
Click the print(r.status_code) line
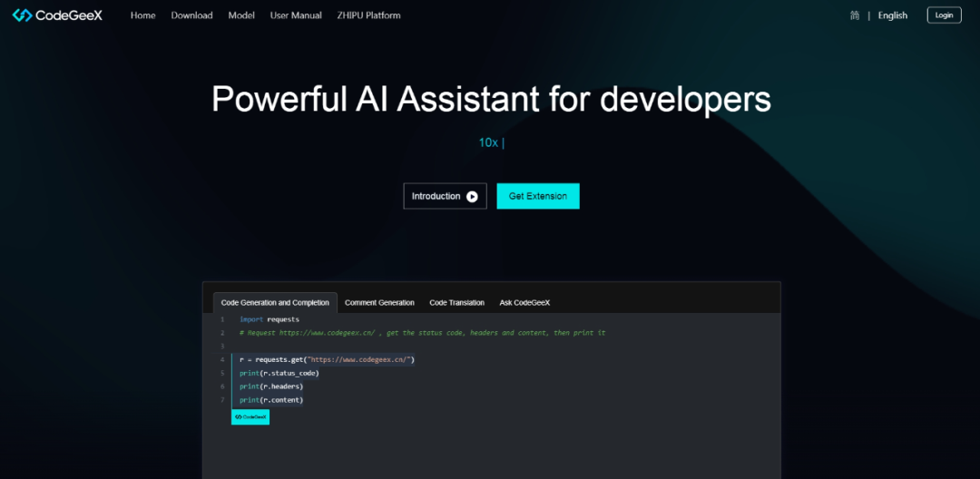point(279,373)
